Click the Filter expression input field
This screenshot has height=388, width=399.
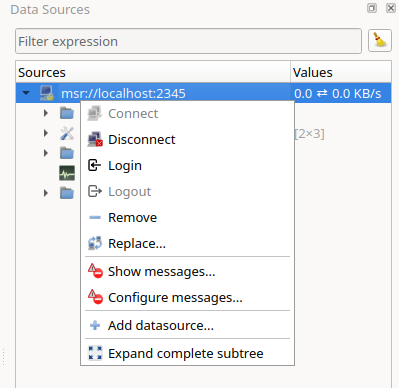pos(188,41)
